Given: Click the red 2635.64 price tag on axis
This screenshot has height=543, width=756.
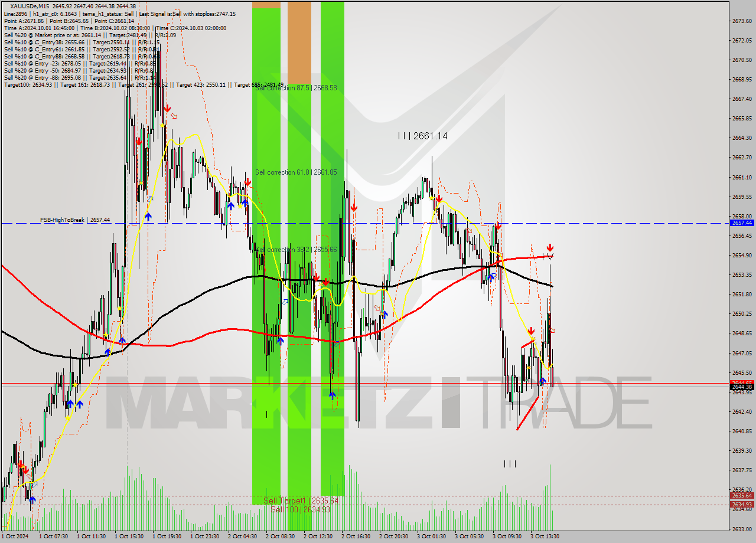Looking at the screenshot, I should tap(742, 496).
